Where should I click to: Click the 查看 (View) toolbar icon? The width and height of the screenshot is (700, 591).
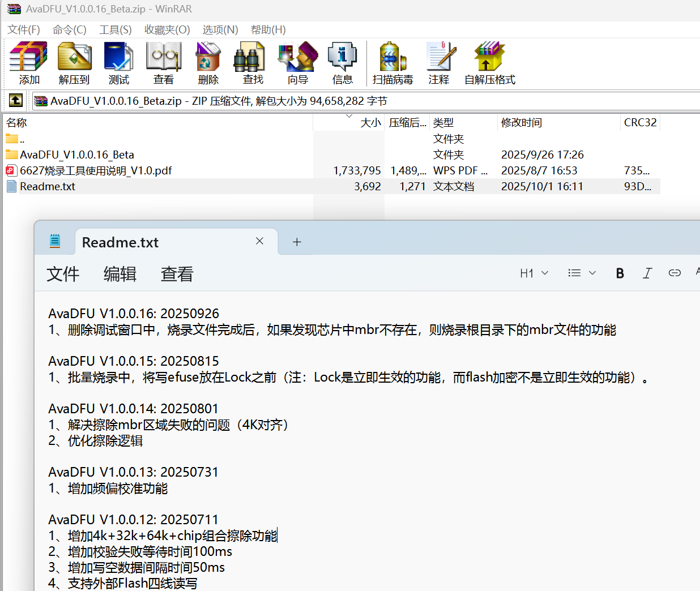pyautogui.click(x=164, y=63)
